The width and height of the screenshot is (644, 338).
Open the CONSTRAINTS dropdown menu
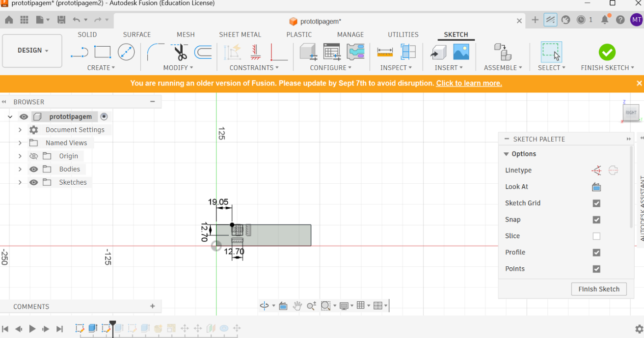[254, 68]
